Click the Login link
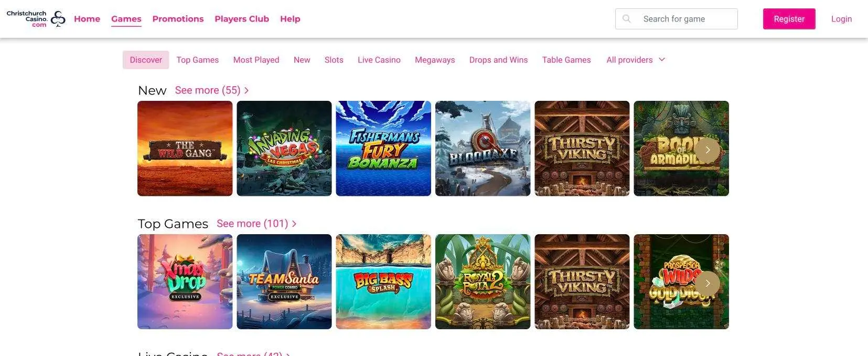The image size is (868, 356). point(841,19)
